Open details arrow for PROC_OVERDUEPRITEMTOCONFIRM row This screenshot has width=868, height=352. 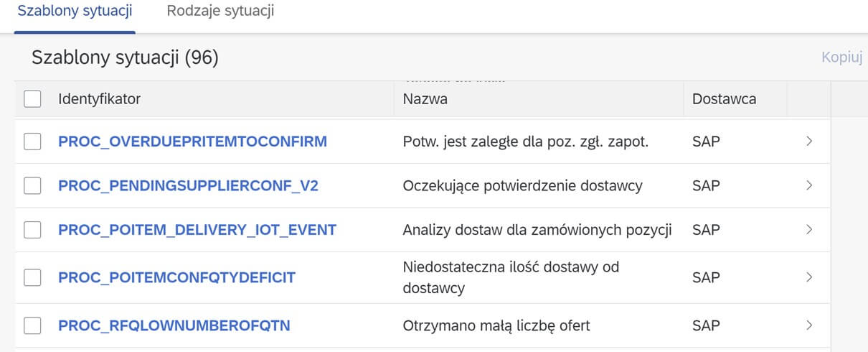coord(808,142)
